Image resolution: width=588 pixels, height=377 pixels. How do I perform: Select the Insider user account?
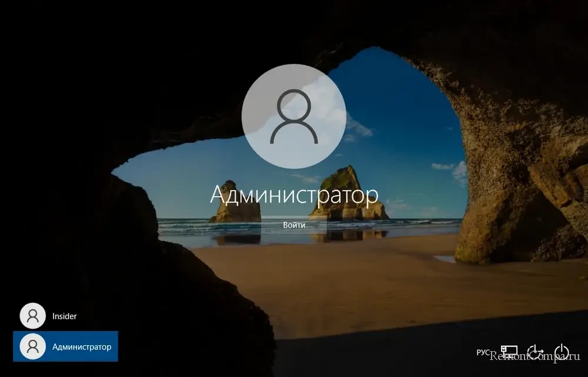[65, 316]
